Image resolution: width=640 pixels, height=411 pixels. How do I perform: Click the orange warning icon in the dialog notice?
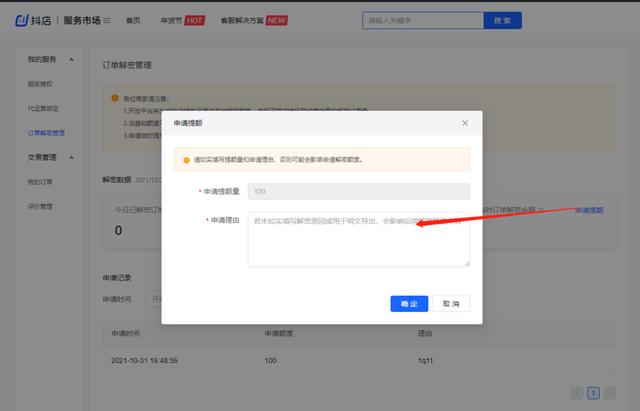tap(185, 159)
